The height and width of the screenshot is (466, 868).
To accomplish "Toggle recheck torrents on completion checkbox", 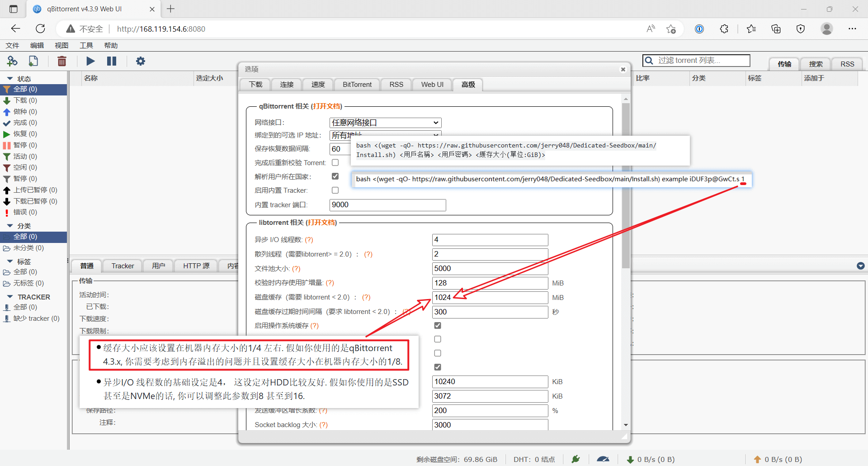I will tap(335, 162).
